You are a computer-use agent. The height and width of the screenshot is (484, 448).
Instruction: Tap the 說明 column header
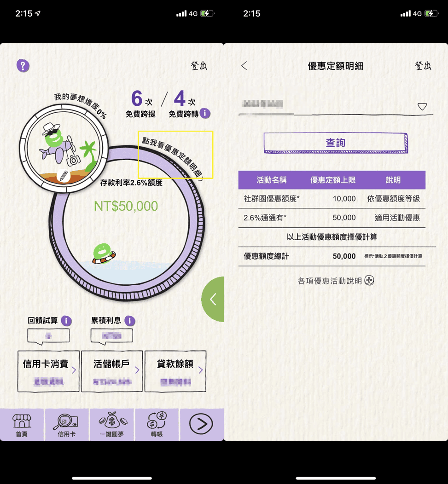(393, 180)
